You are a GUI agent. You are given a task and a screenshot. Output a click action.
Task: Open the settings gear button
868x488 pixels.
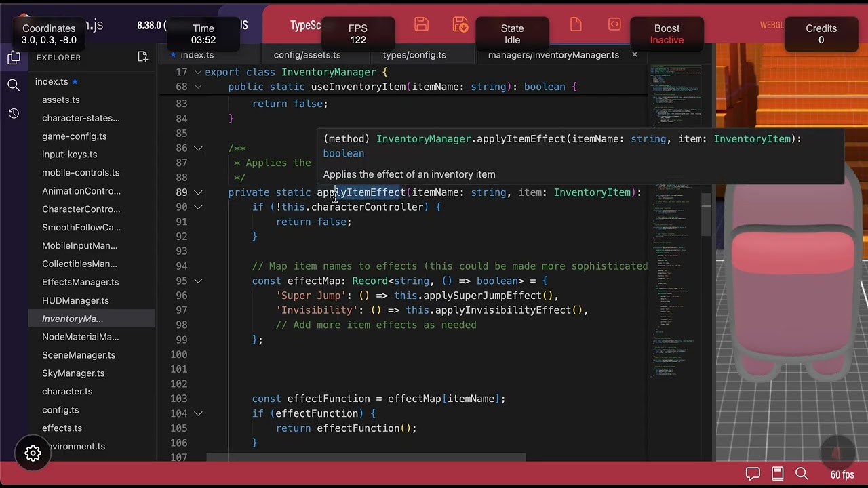(33, 453)
